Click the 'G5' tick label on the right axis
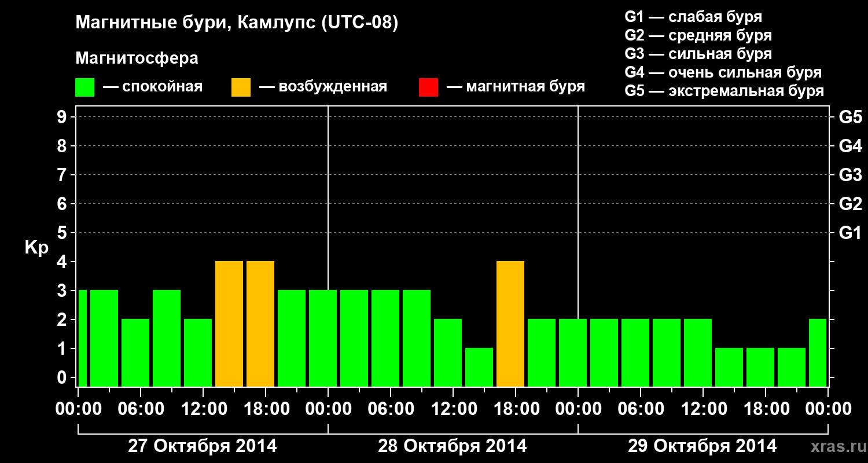Viewport: 868px width, 463px height. point(850,117)
